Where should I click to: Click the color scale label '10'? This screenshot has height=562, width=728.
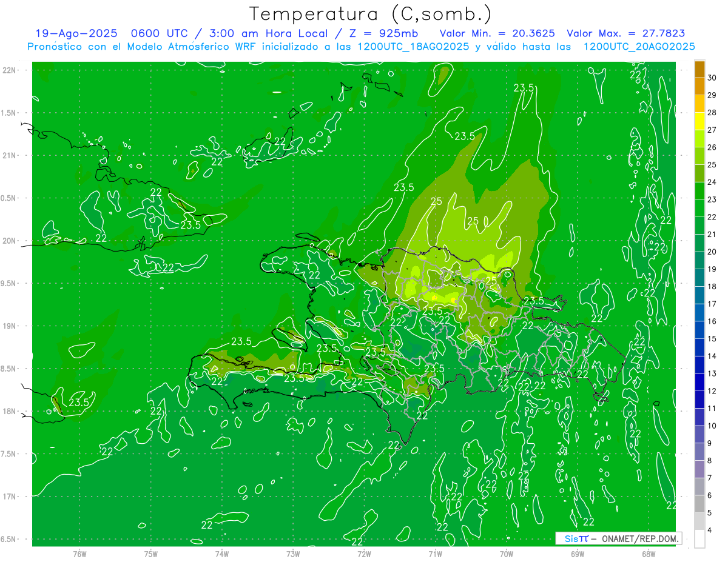(x=712, y=426)
